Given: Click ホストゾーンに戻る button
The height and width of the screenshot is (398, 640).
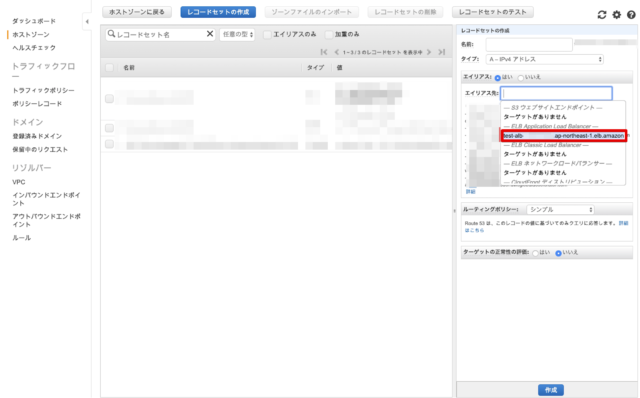Looking at the screenshot, I should click(137, 12).
